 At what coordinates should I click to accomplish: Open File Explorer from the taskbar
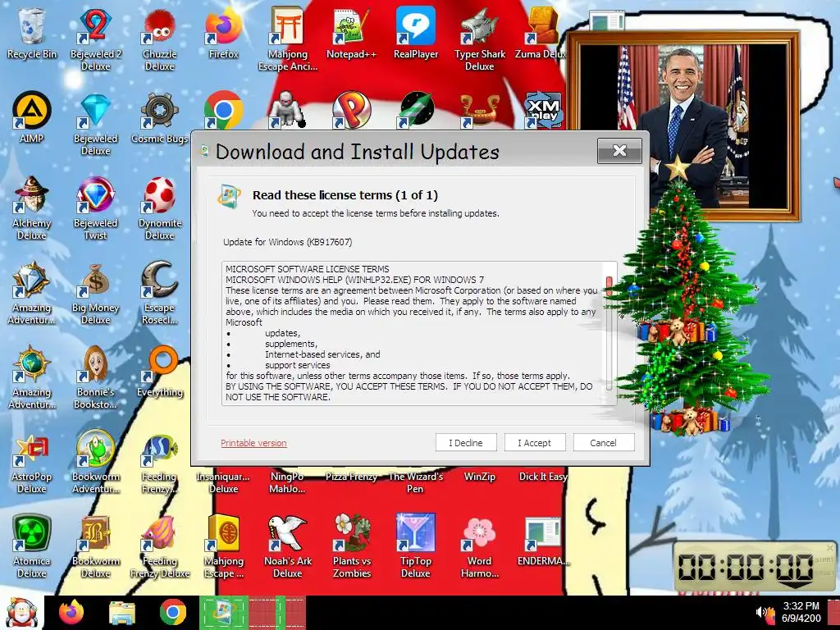click(x=122, y=613)
